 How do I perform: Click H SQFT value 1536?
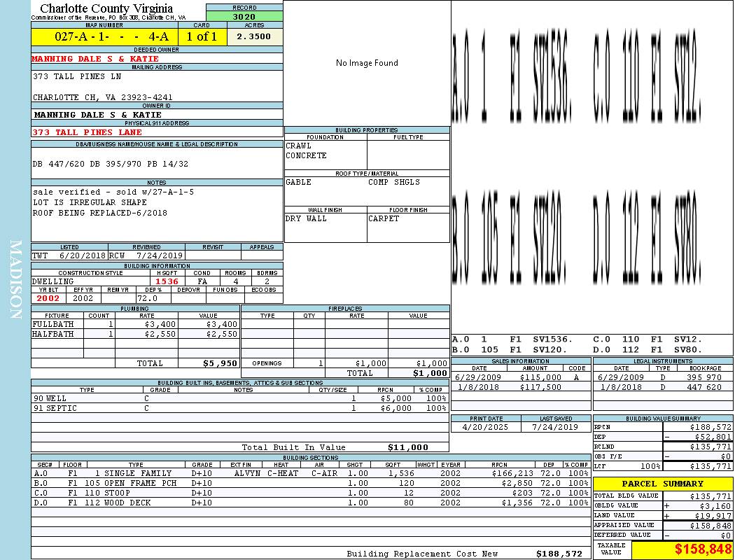pyautogui.click(x=167, y=281)
